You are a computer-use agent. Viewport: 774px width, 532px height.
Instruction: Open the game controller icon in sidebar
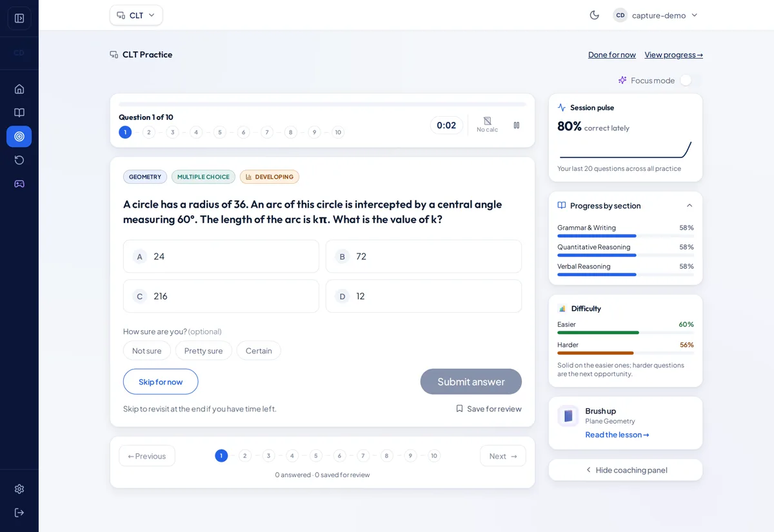click(19, 184)
